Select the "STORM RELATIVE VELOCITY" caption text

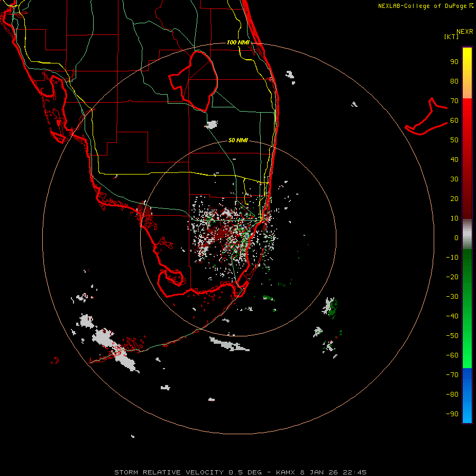(x=169, y=472)
